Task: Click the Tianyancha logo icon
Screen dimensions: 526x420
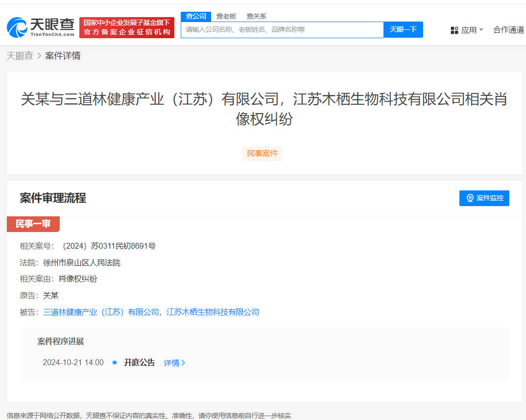Action: pyautogui.click(x=18, y=27)
